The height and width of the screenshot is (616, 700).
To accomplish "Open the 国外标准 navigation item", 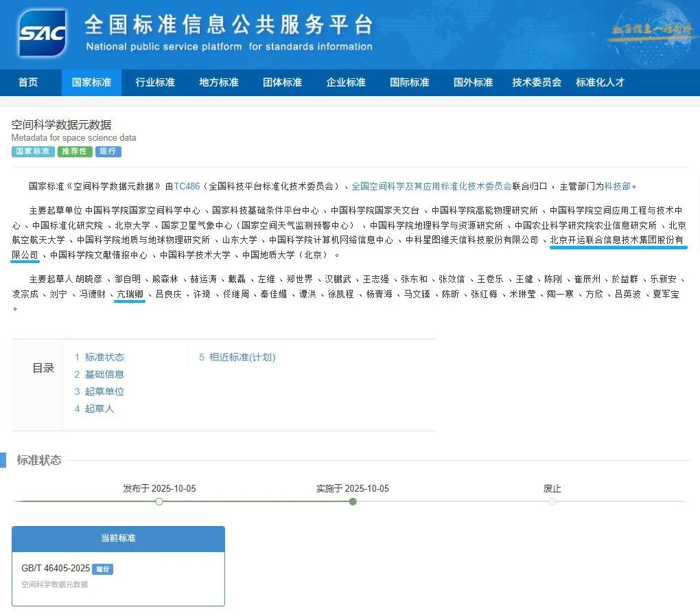I will [473, 82].
